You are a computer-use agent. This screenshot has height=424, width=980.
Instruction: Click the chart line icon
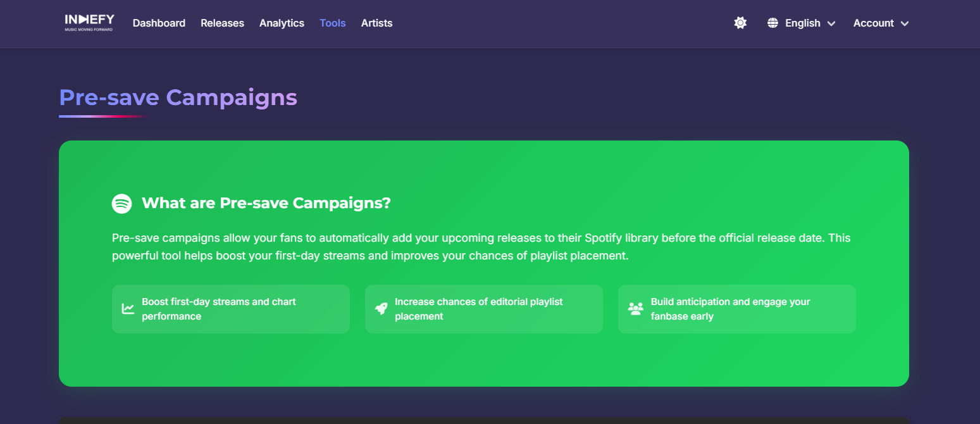click(x=128, y=309)
